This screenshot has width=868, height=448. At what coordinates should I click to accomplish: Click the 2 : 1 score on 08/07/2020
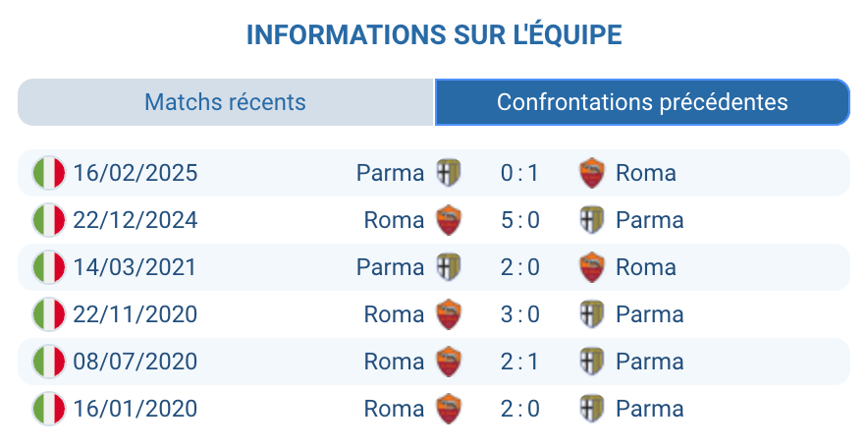click(519, 362)
